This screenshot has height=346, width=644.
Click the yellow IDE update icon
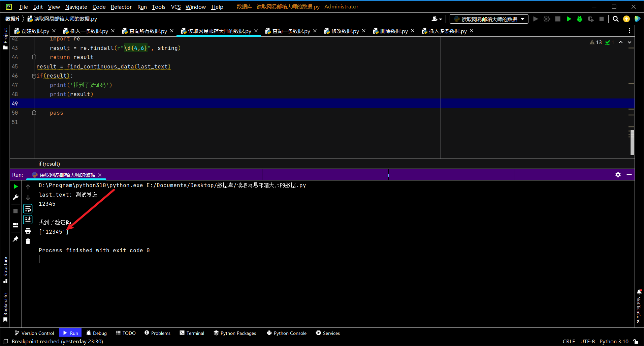click(x=626, y=19)
